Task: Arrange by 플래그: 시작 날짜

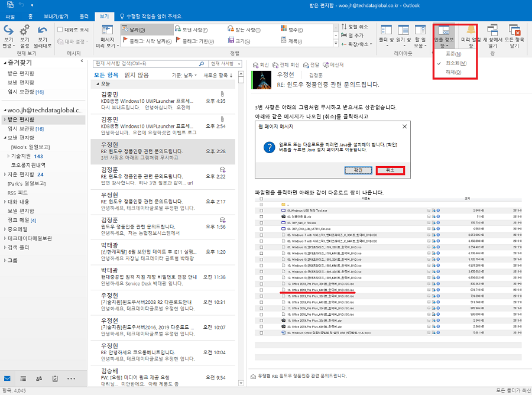Action: pos(147,41)
